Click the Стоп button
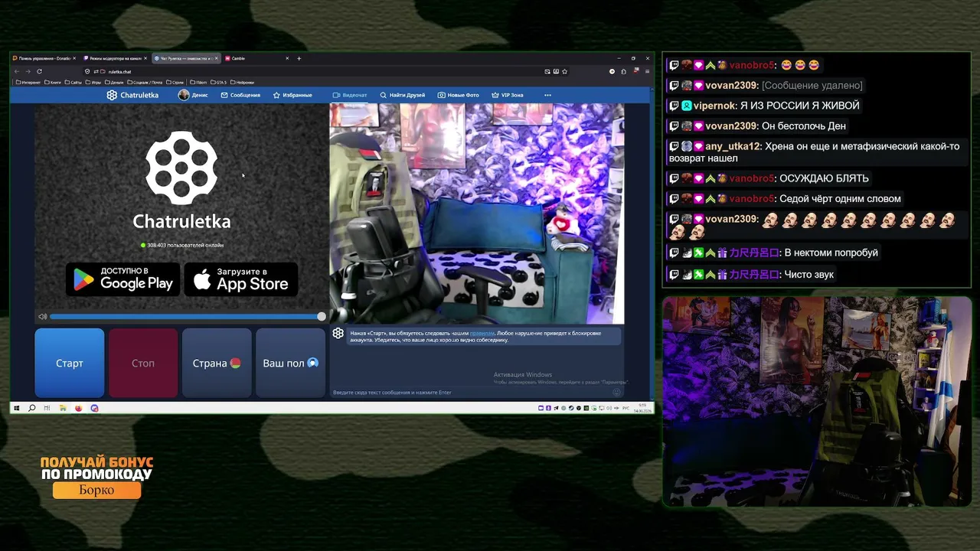Image resolution: width=980 pixels, height=551 pixels. [143, 363]
